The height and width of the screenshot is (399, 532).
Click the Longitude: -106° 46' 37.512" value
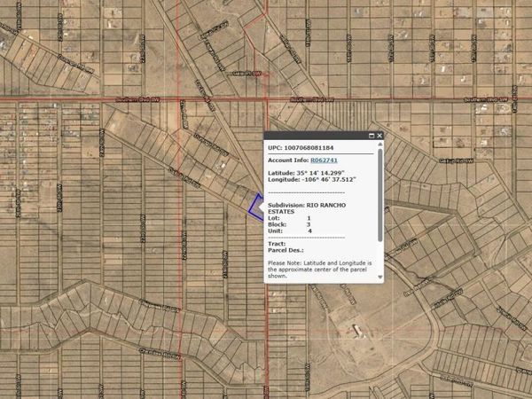(312, 179)
